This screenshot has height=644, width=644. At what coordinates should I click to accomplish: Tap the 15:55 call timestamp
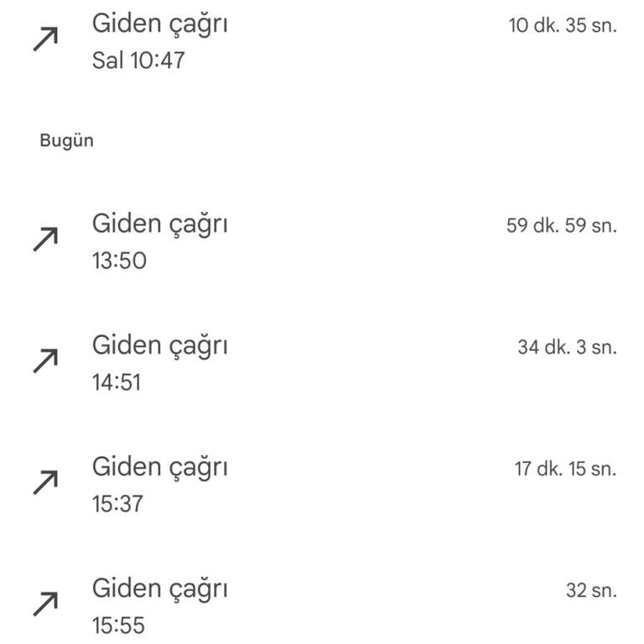coord(118,625)
